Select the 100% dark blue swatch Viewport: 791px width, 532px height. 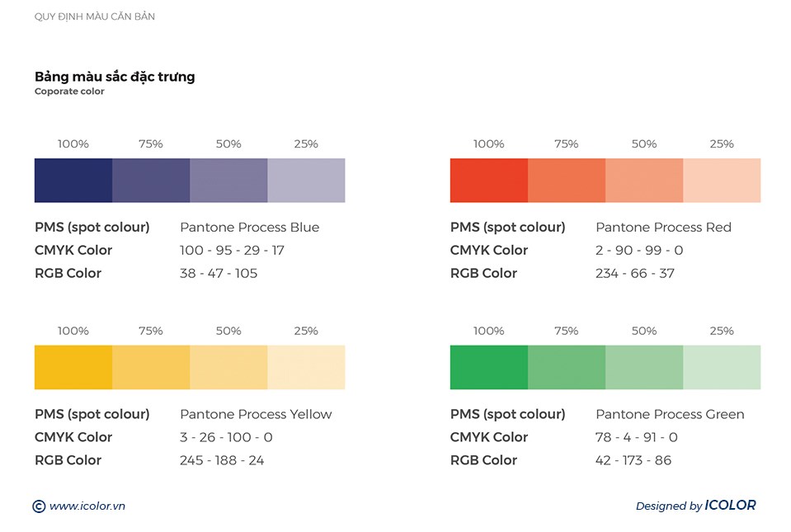(73, 180)
